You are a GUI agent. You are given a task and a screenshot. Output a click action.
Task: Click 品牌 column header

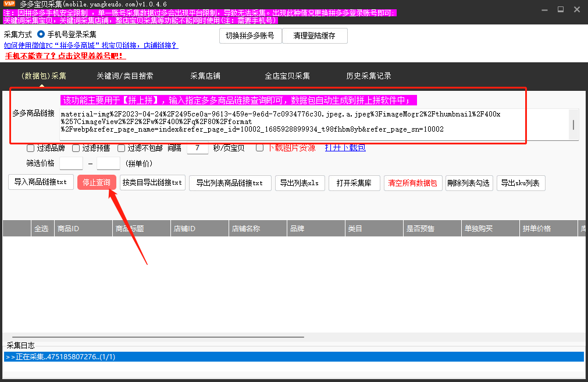pyautogui.click(x=316, y=228)
